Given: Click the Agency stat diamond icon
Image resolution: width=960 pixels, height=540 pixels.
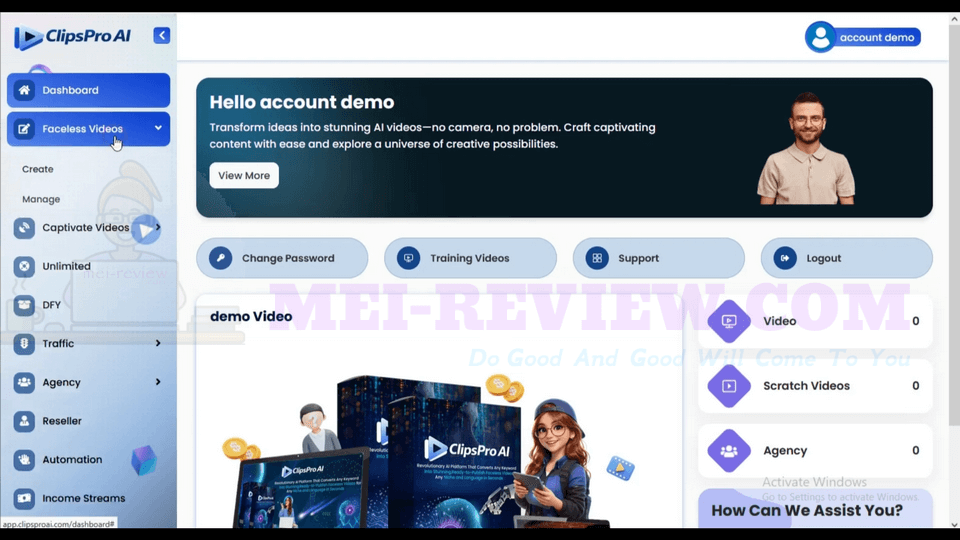Looking at the screenshot, I should tap(729, 451).
